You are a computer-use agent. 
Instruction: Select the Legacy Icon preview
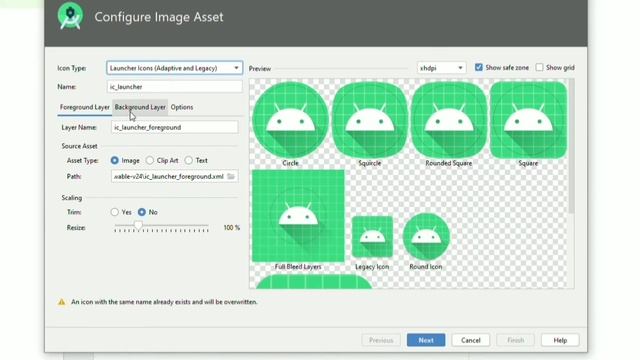372,237
